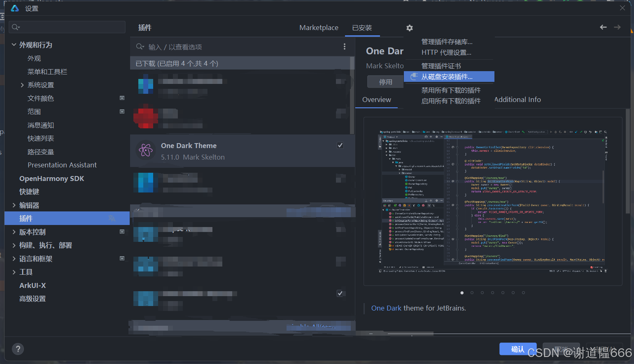This screenshot has width=634, height=364.
Task: Click the 确认 confirm button
Action: coord(517,349)
